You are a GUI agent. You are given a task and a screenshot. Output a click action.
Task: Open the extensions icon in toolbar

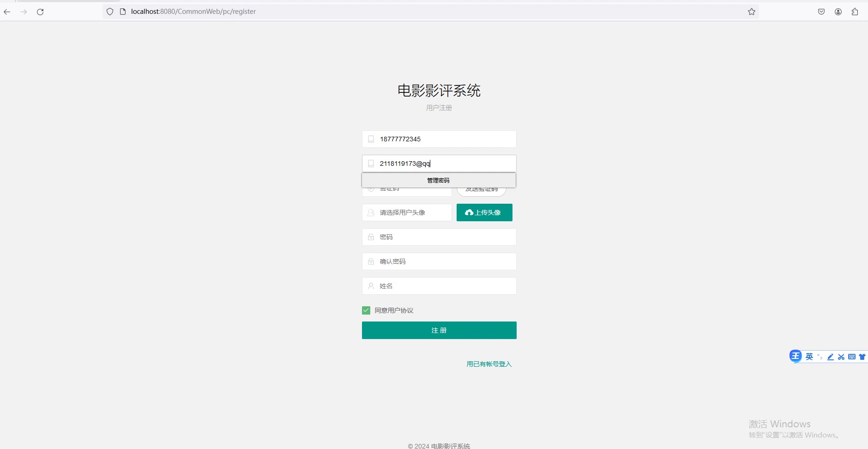pos(855,12)
